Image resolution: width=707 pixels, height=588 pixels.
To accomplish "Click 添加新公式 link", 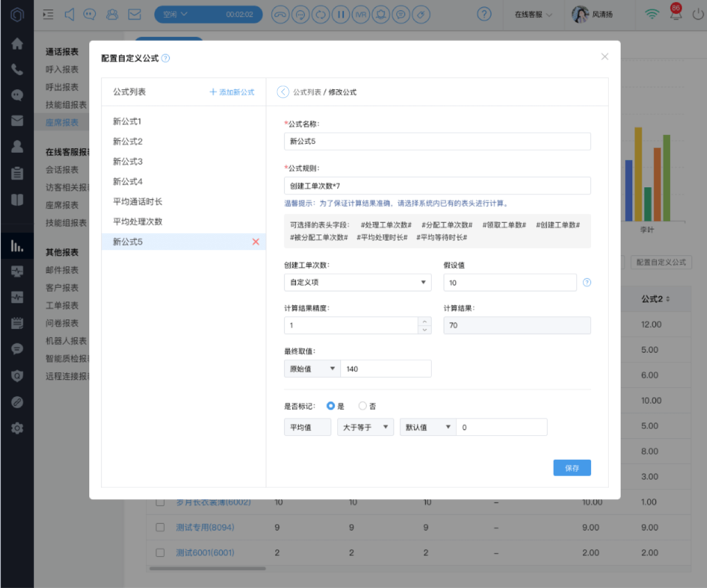I will [x=232, y=92].
